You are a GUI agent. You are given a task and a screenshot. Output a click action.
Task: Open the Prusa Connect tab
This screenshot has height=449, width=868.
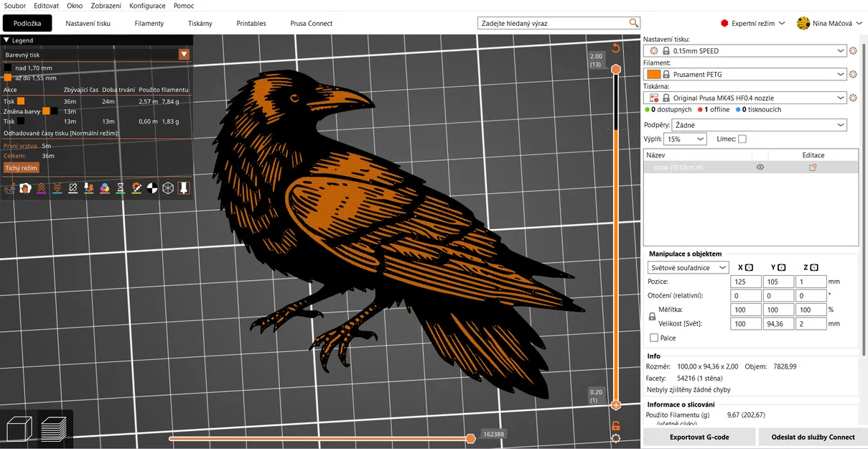312,24
